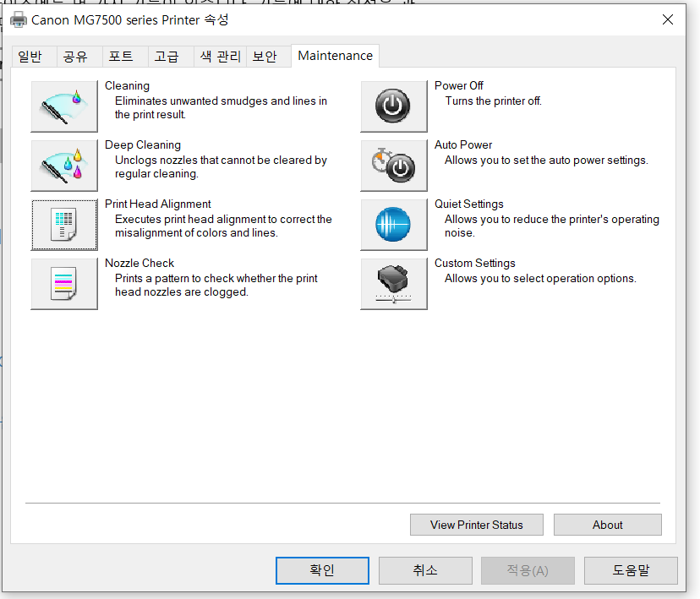Click 'Turns the printer off.' description

[x=494, y=101]
